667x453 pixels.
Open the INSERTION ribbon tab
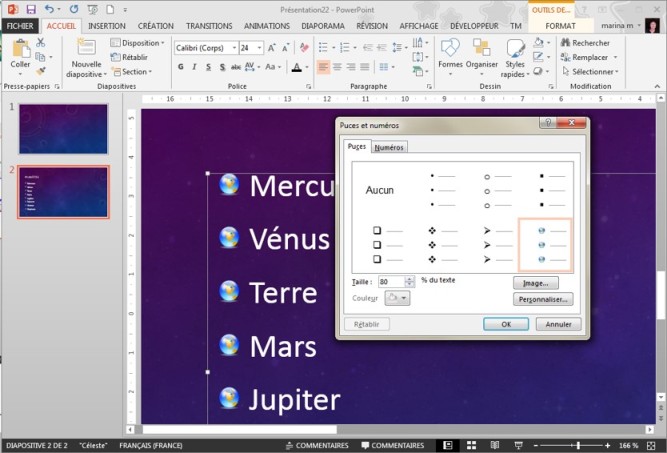pyautogui.click(x=106, y=25)
